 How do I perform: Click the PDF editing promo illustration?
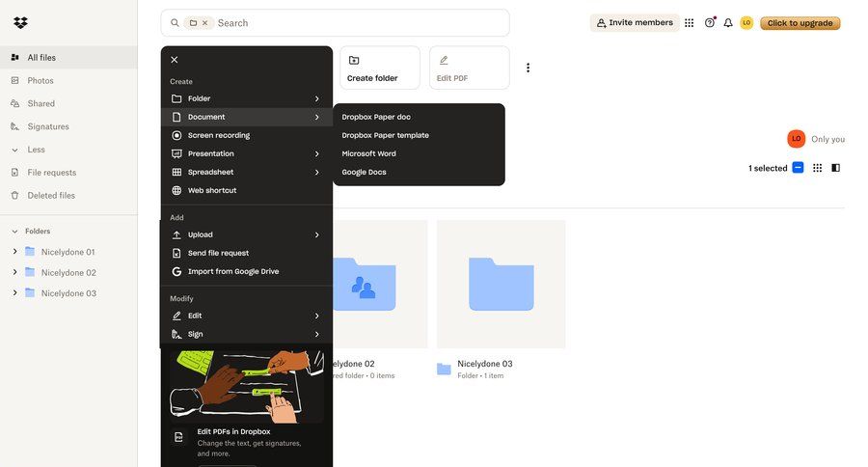click(x=246, y=386)
